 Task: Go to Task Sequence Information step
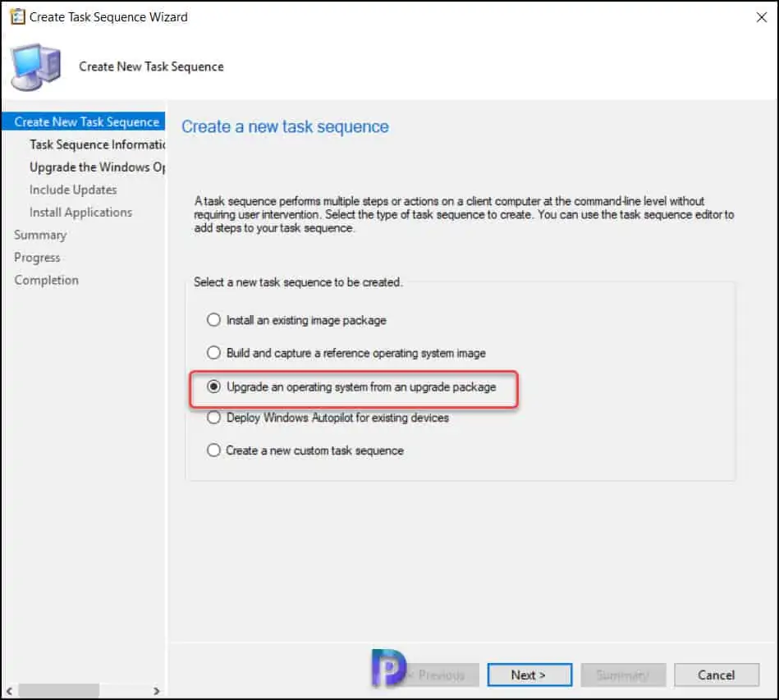pyautogui.click(x=98, y=144)
